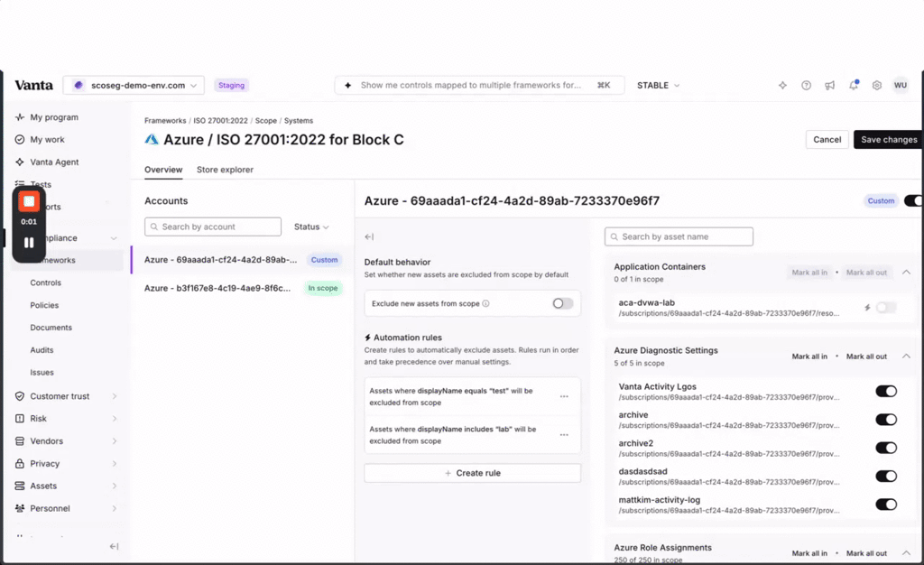The height and width of the screenshot is (565, 924).
Task: Collapse the left sidebar
Action: [115, 546]
